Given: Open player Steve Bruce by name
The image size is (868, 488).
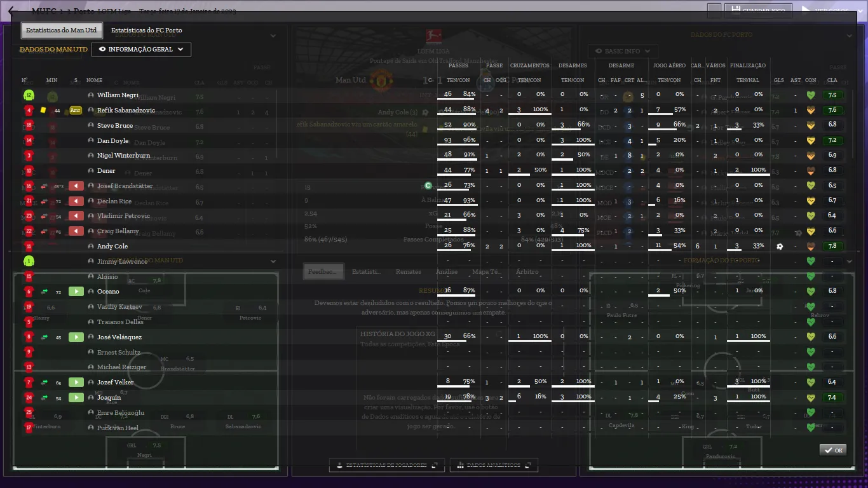Looking at the screenshot, I should point(115,126).
